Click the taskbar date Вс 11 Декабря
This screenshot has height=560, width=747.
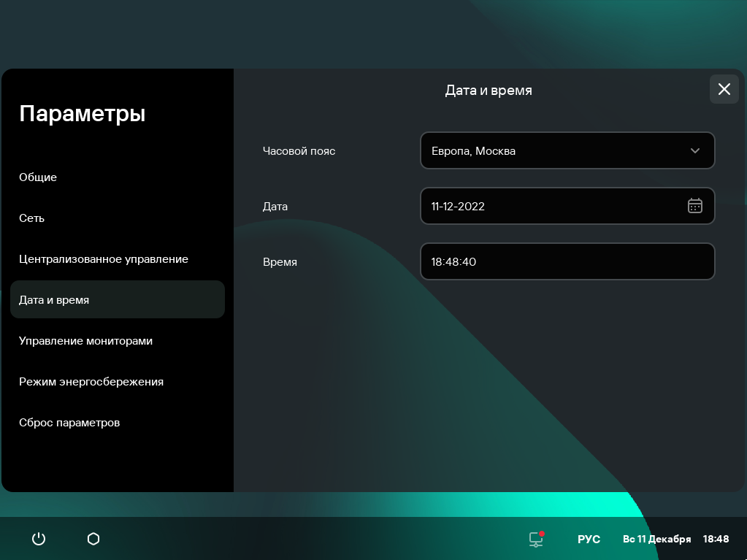click(x=656, y=539)
